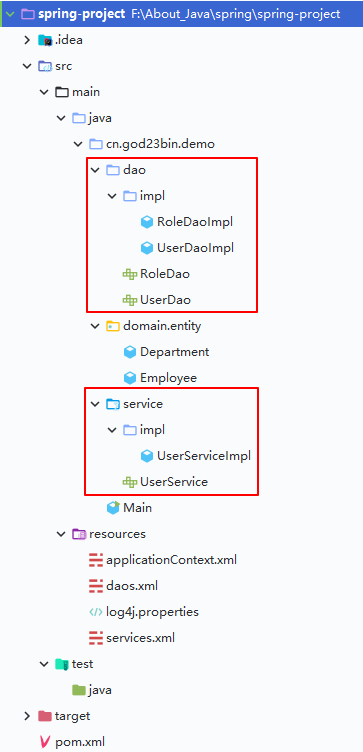Click the impl folder icon under dao
This screenshot has height=752, width=363.
(129, 196)
